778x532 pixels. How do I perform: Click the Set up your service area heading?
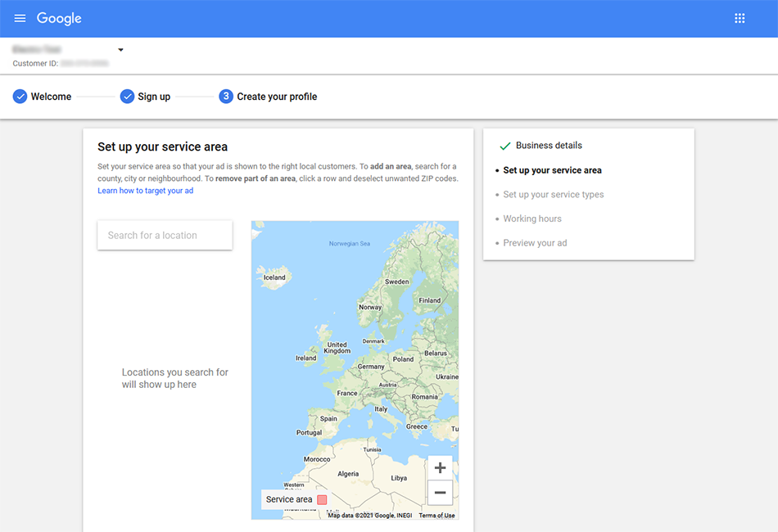pos(163,147)
